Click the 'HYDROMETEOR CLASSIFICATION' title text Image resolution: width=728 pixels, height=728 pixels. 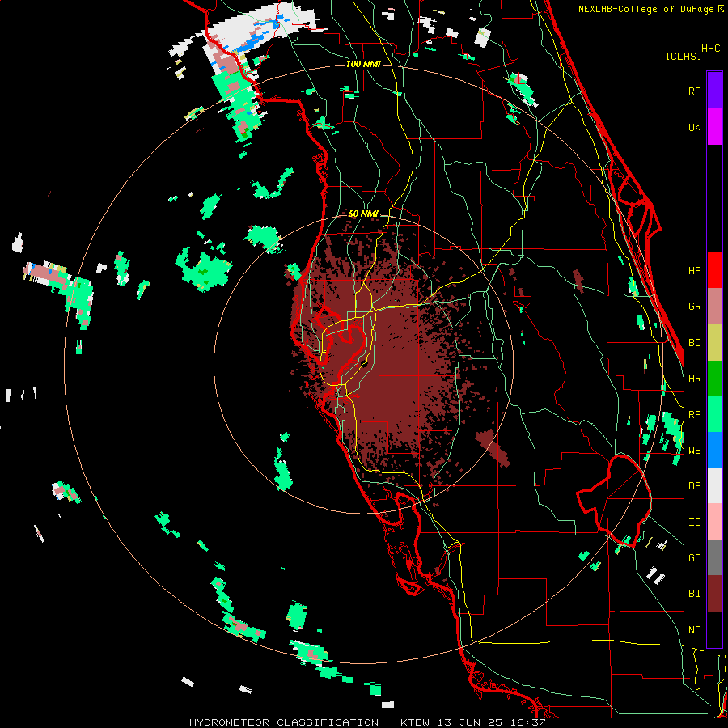point(284,722)
